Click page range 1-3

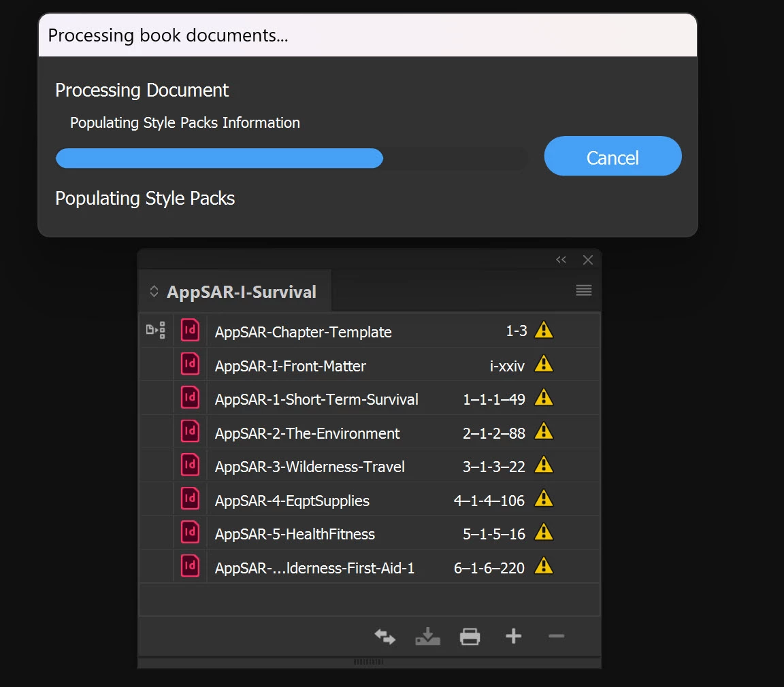tap(517, 331)
